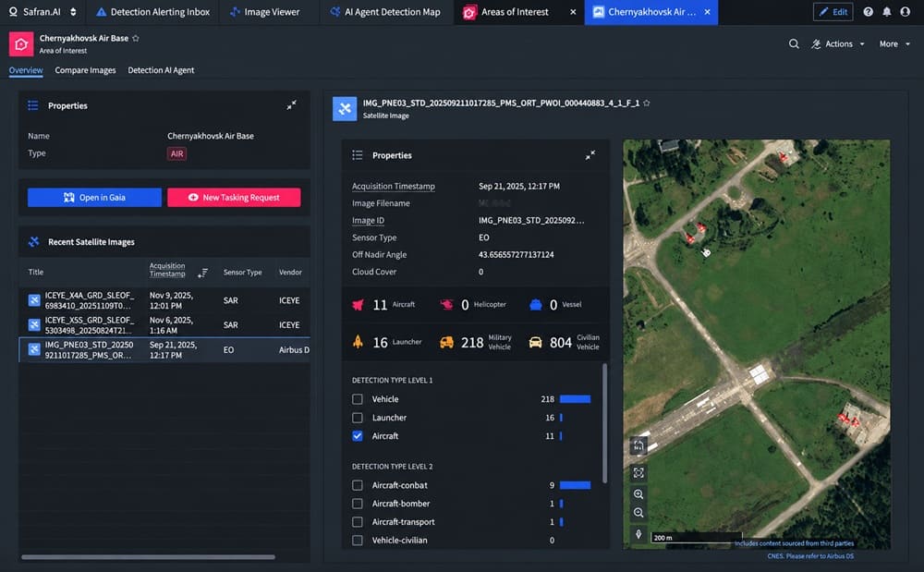The height and width of the screenshot is (572, 924).
Task: Select the ICEYE_X4A_GRD_SLEOF image row icon
Action: pos(34,300)
